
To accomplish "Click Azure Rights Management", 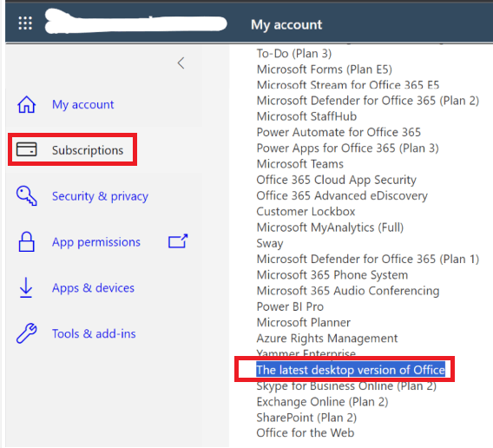I will click(x=327, y=339).
